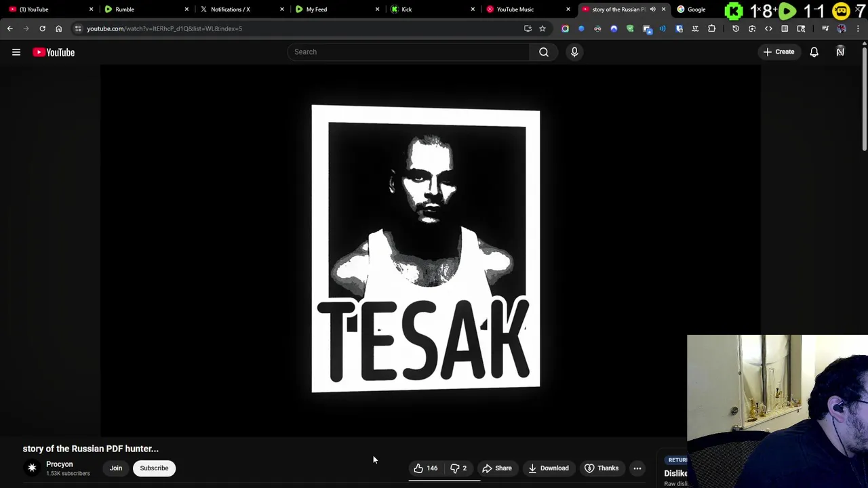The image size is (868, 488).
Task: Close the YouTube Music tab
Action: tap(568, 9)
